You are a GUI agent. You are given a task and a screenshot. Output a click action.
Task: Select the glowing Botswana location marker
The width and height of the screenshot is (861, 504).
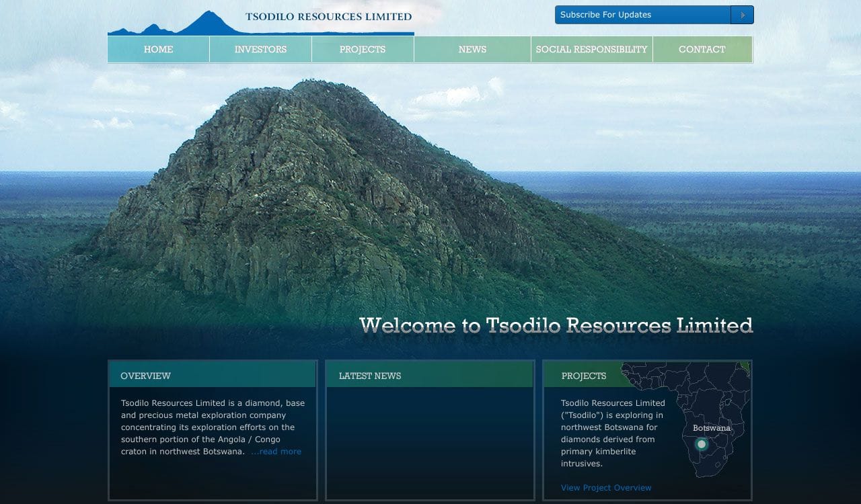[x=702, y=444]
